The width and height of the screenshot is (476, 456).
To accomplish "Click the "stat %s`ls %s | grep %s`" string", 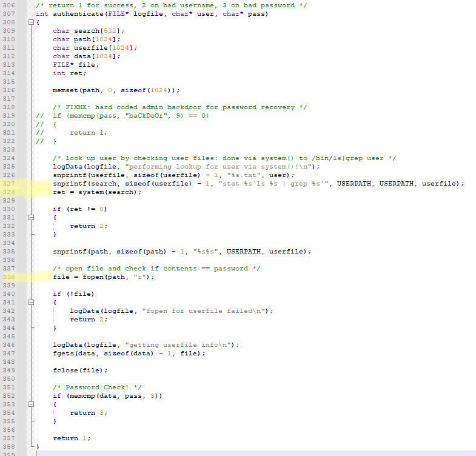I will click(273, 184).
